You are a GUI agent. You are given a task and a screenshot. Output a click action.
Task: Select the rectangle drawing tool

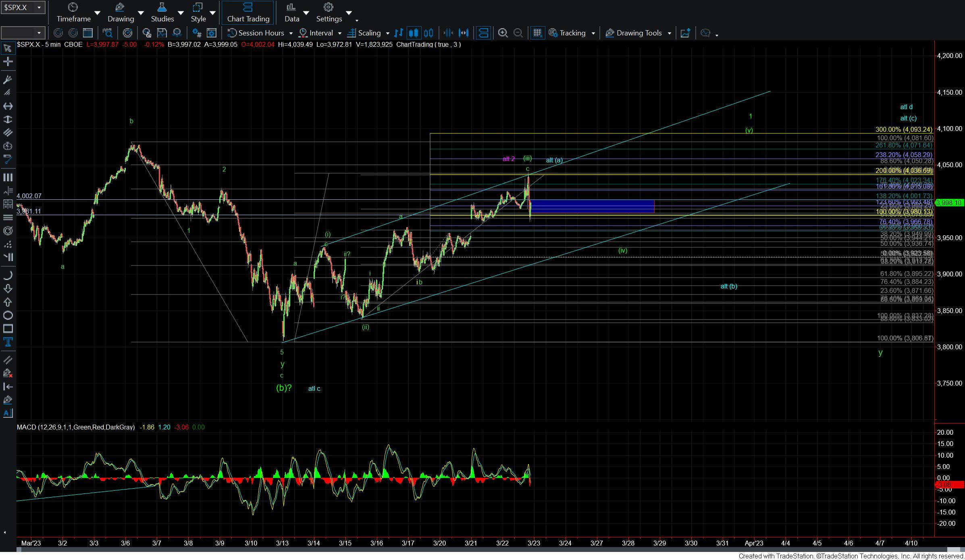(7, 328)
